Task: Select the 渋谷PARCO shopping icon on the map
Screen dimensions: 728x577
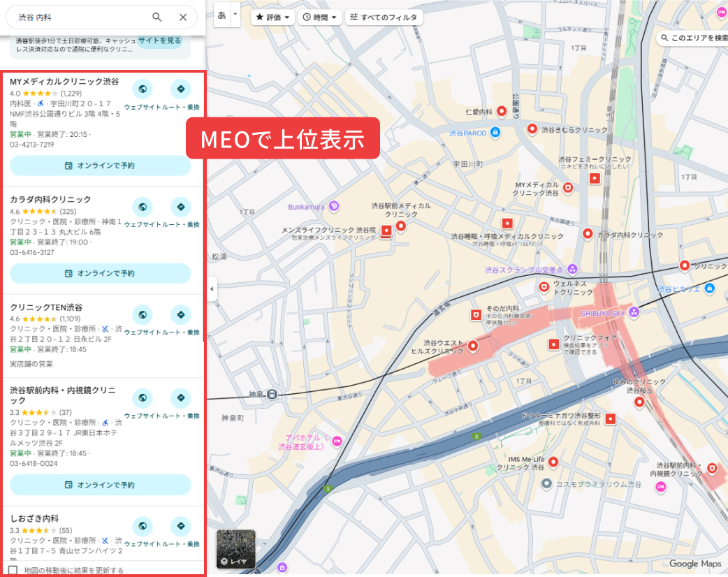Action: tap(496, 133)
